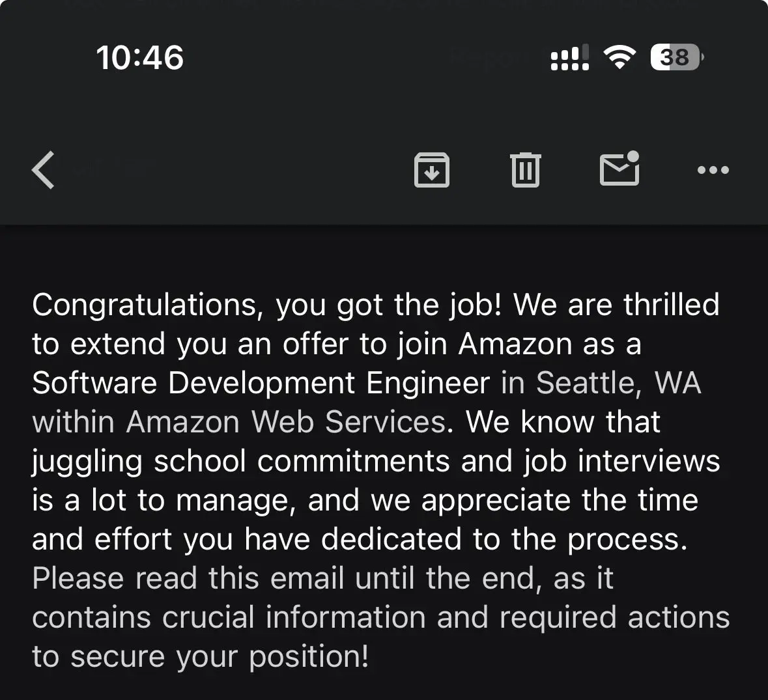Viewport: 768px width, 700px height.
Task: Tap the 10:46 clock in status bar
Action: coord(140,57)
